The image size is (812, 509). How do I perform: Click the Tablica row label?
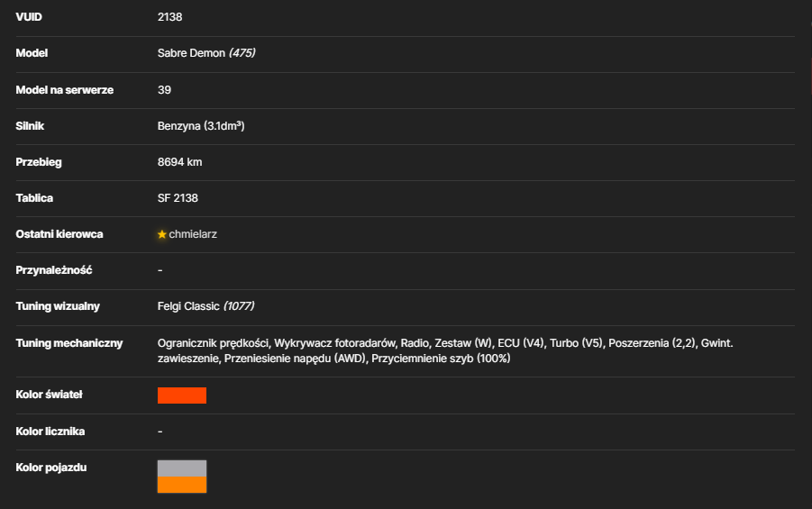coord(34,198)
